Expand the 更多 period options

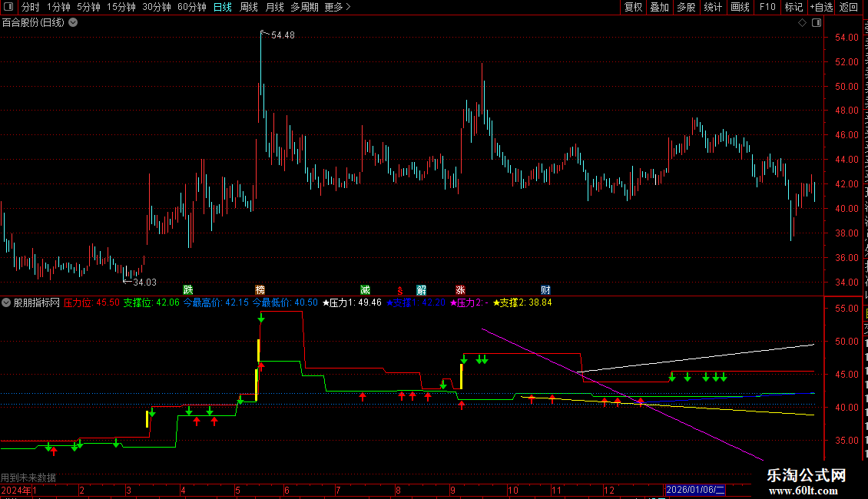(x=337, y=7)
